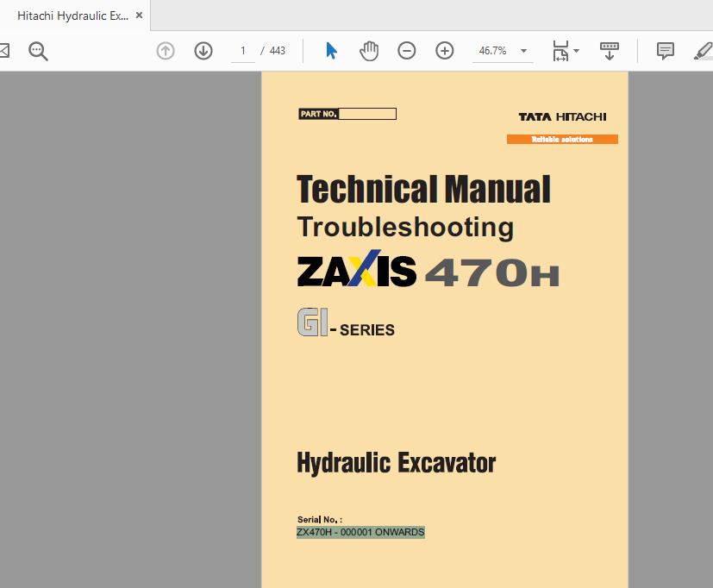Screen dimensions: 713x588
Task: Click the fit-to-width page display icon
Action: [560, 50]
